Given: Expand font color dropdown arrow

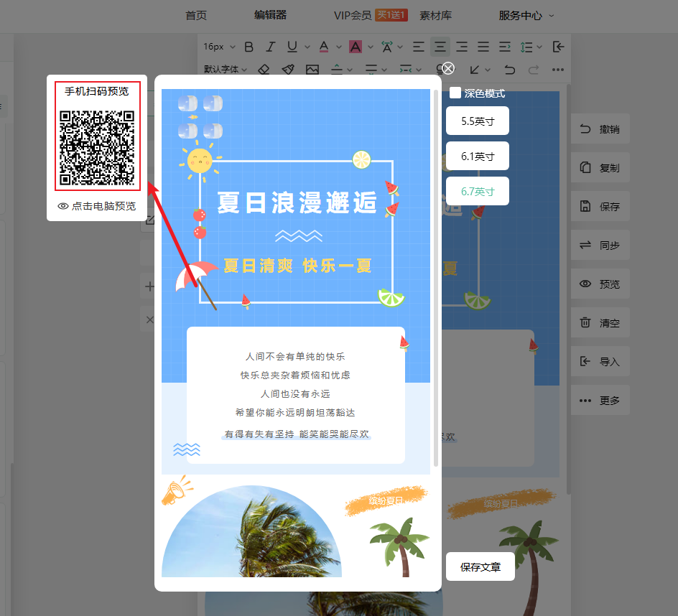Looking at the screenshot, I should 339,47.
